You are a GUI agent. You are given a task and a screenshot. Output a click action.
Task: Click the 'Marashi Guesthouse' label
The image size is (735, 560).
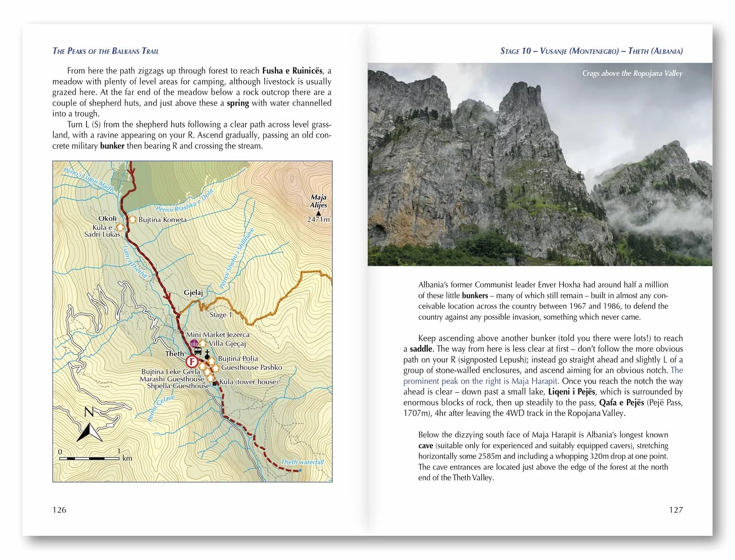point(172,379)
